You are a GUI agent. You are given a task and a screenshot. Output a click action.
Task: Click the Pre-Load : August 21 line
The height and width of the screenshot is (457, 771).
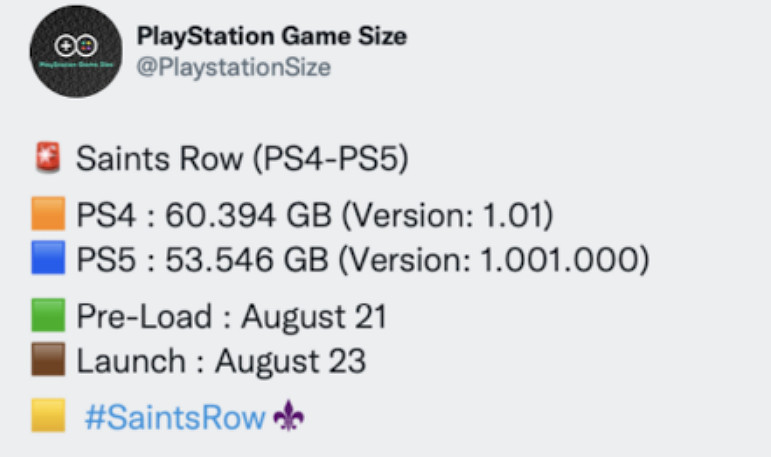231,317
